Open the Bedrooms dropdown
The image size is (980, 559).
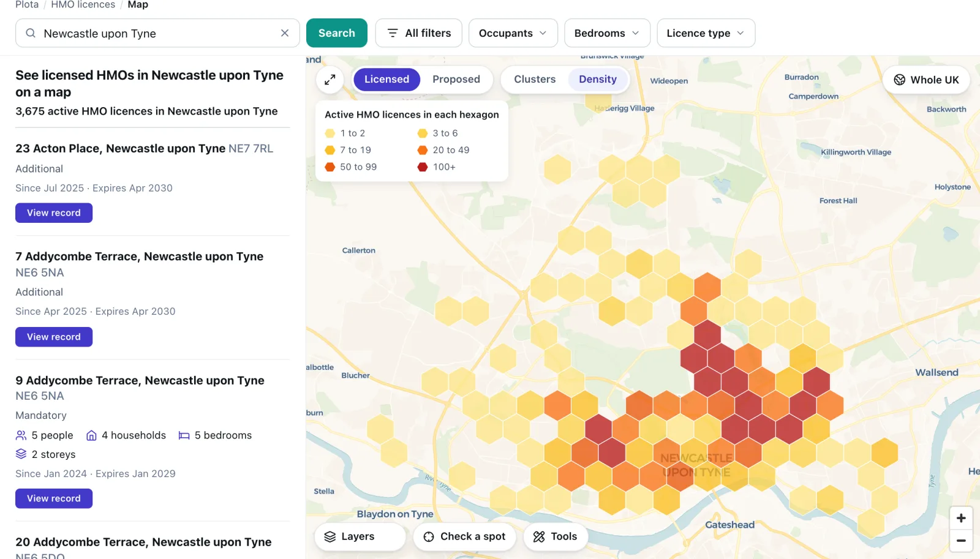coord(607,33)
